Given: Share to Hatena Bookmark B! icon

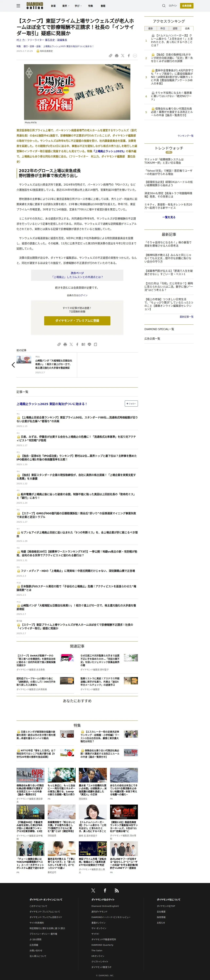Looking at the screenshot, I should pyautogui.click(x=83, y=344).
